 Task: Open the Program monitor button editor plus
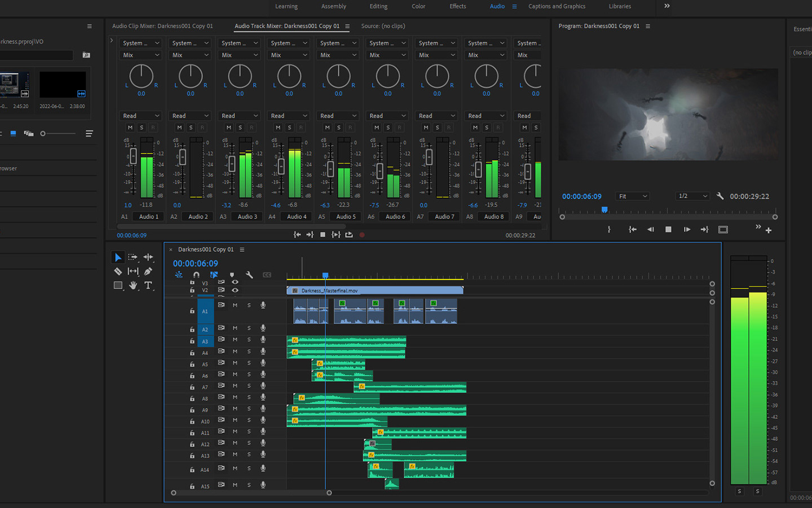point(769,230)
